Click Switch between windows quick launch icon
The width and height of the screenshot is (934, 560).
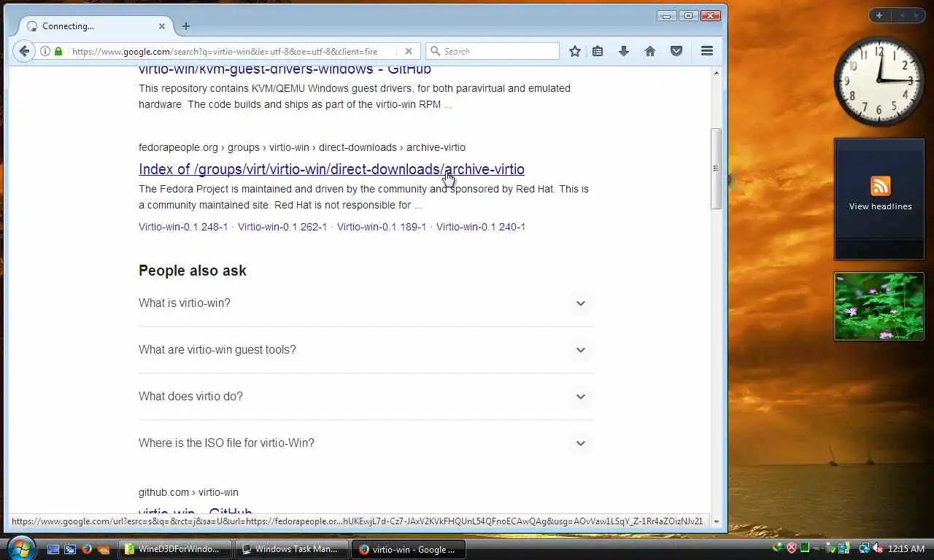70,549
